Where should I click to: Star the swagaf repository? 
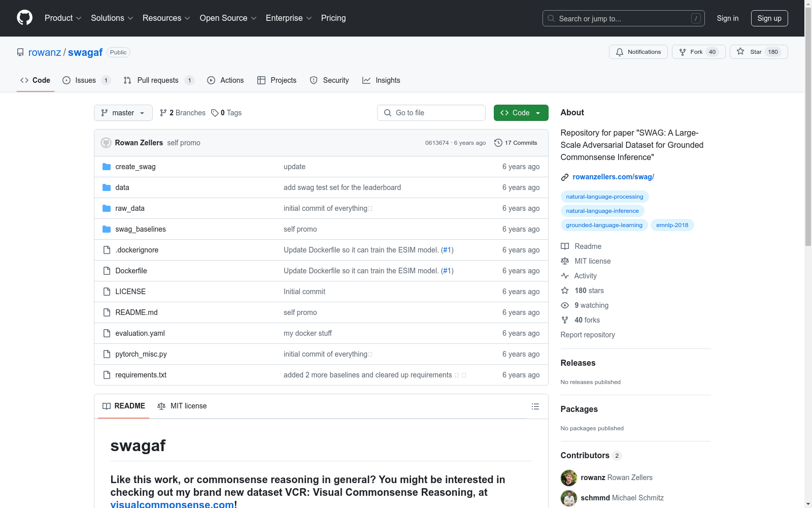758,52
